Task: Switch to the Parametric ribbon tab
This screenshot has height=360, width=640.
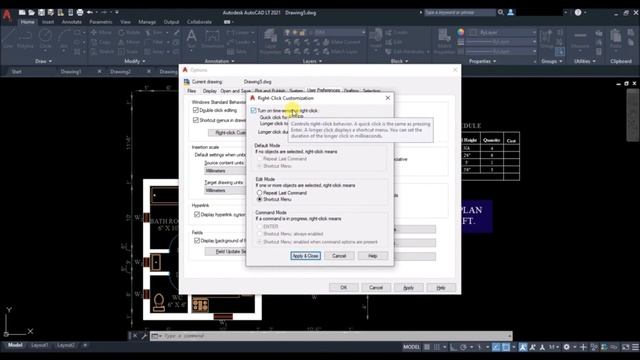Action: click(x=101, y=22)
